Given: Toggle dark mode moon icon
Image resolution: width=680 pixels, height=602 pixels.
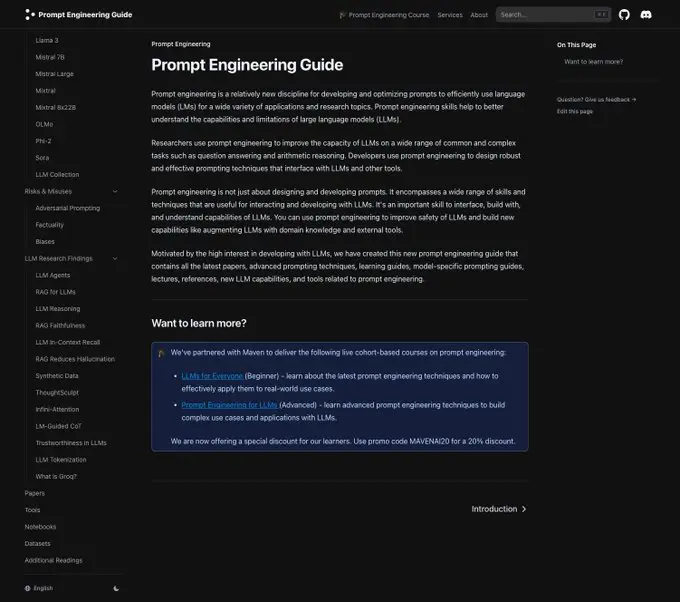Looking at the screenshot, I should click(116, 588).
